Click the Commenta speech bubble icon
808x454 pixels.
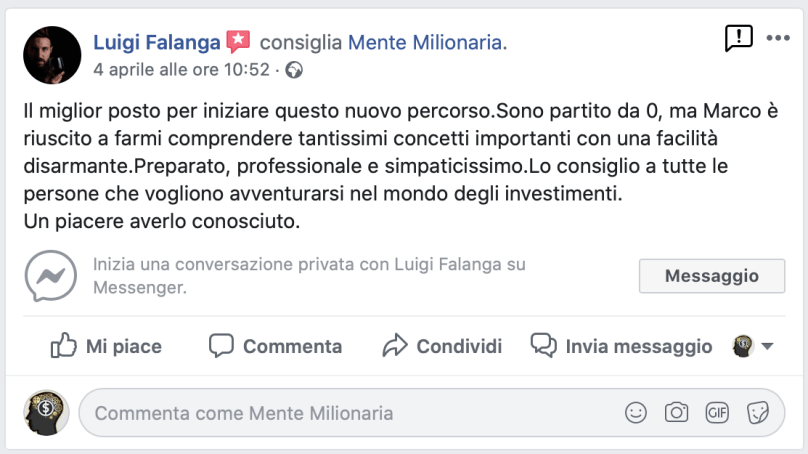[221, 346]
